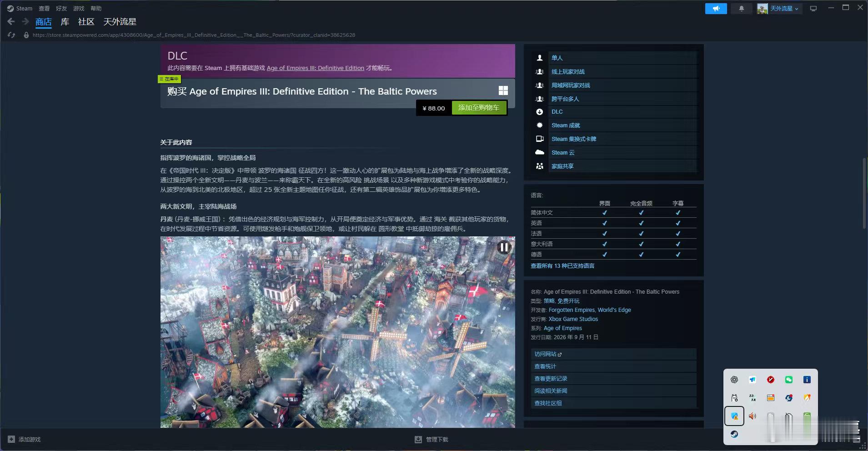The image size is (868, 451).
Task: Switch to Big Picture mode monitor icon
Action: [x=813, y=9]
